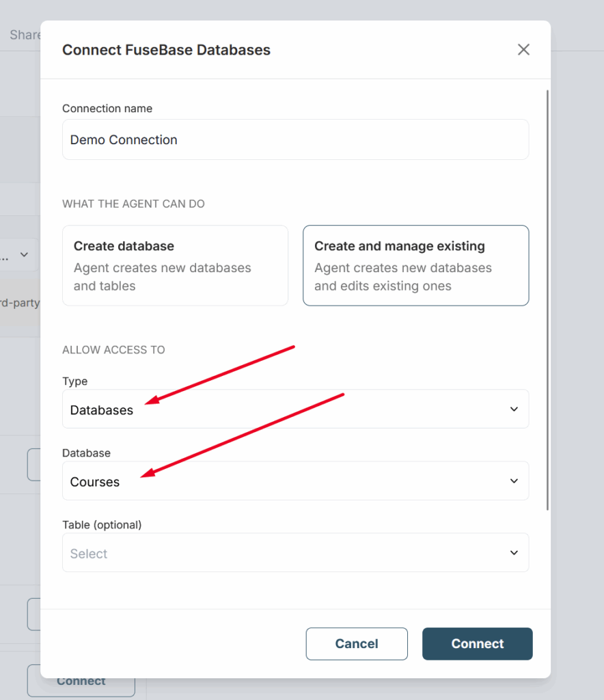Close the Connect FuseBase Databases dialog

point(523,49)
